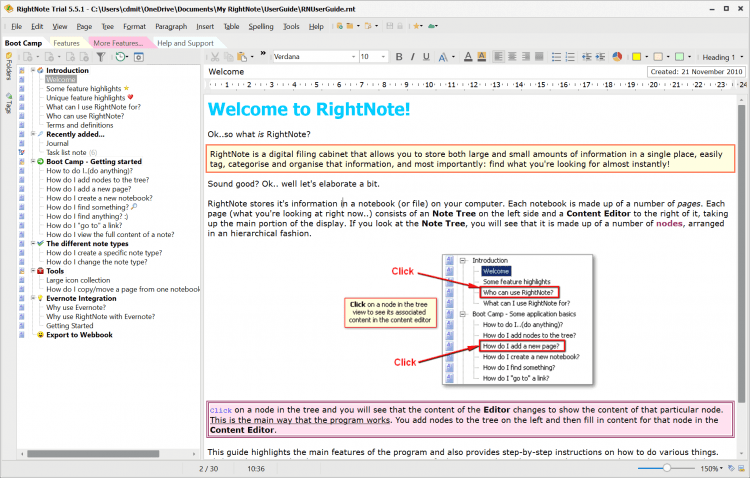The width and height of the screenshot is (750, 478).
Task: Switch to the Help and Support tab
Action: coord(185,43)
